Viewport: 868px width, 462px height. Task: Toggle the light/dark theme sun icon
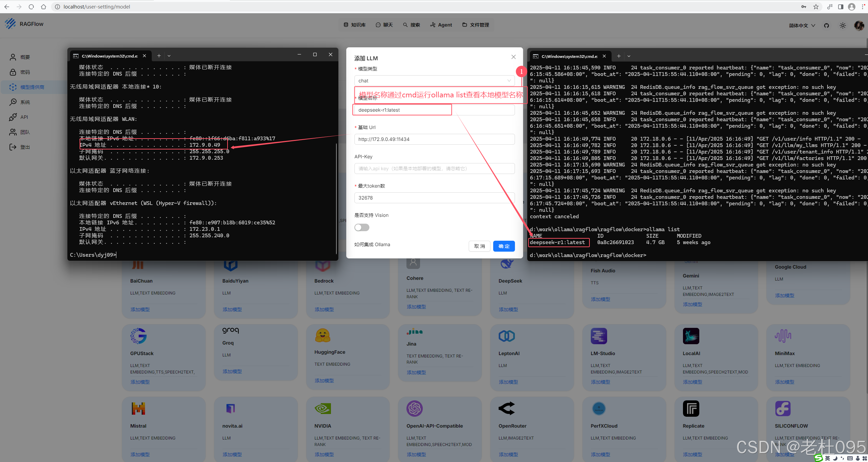(x=842, y=26)
